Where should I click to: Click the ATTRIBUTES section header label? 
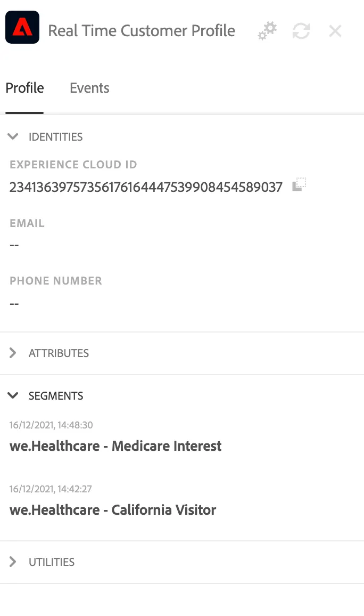click(x=59, y=353)
